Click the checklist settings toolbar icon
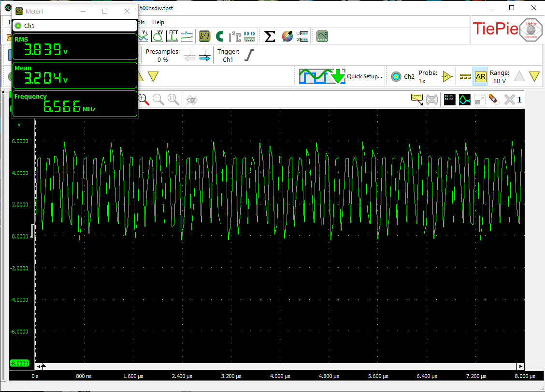Viewport: 545px width, 392px height. [x=302, y=36]
